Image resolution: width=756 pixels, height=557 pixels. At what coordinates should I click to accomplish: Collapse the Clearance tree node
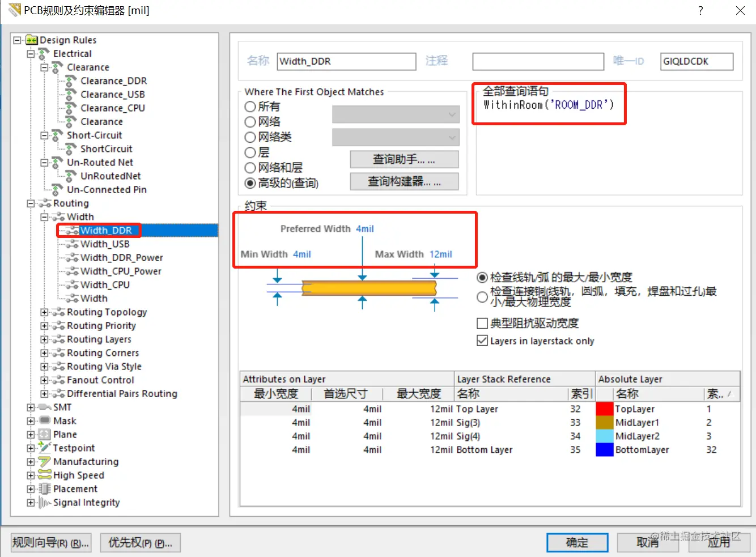point(44,67)
